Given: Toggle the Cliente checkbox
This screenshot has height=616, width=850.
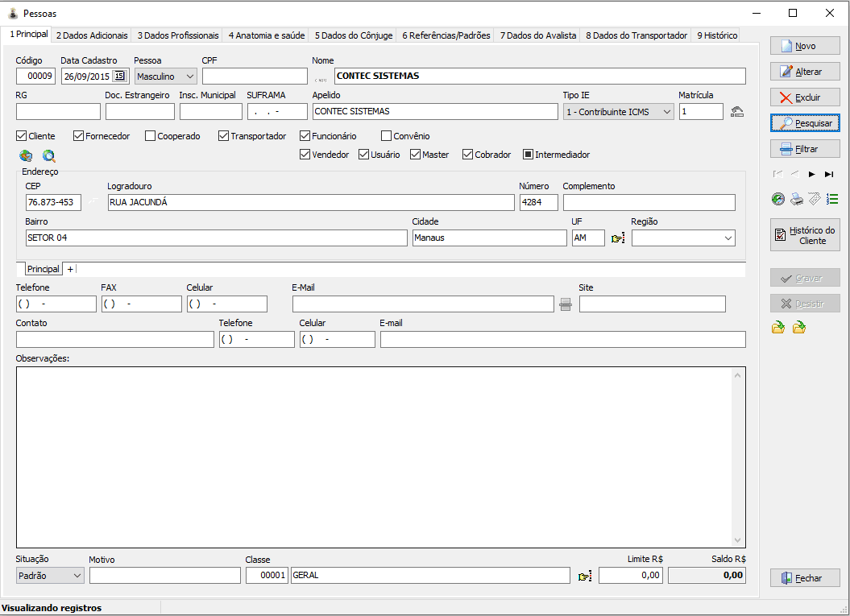Looking at the screenshot, I should point(22,135).
